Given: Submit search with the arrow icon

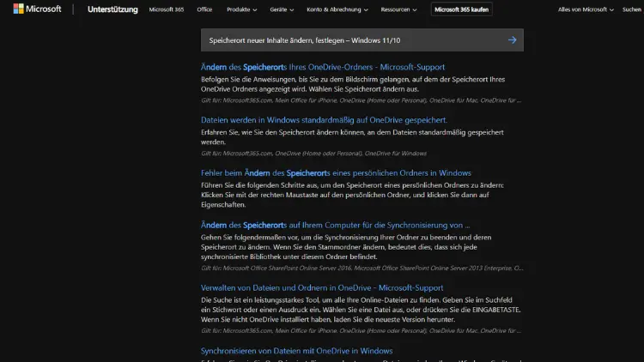Looking at the screenshot, I should pos(512,40).
